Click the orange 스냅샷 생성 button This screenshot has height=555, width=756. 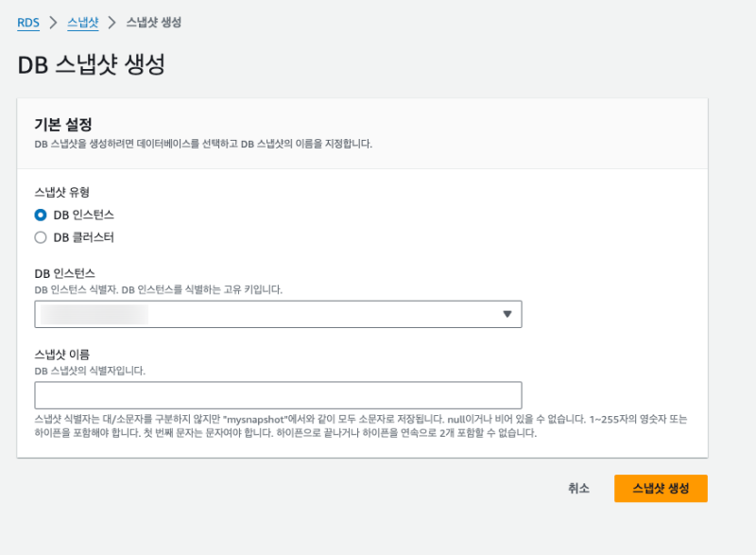(661, 488)
